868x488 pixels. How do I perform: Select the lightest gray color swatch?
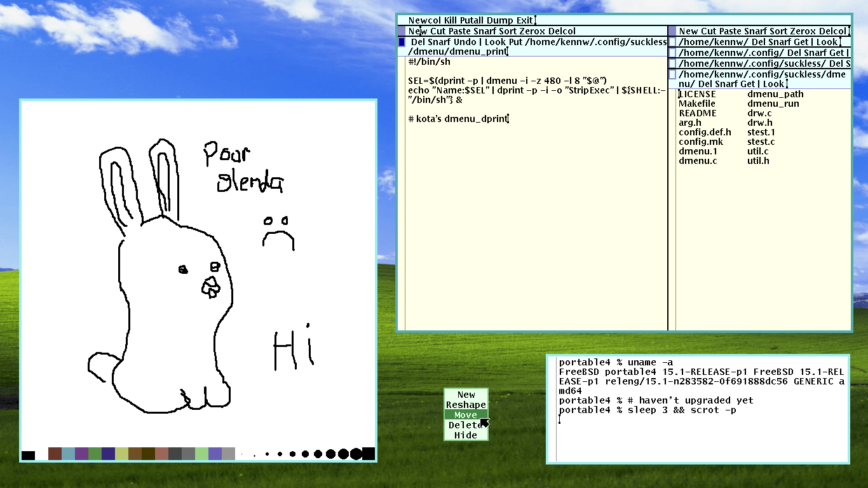point(228,454)
